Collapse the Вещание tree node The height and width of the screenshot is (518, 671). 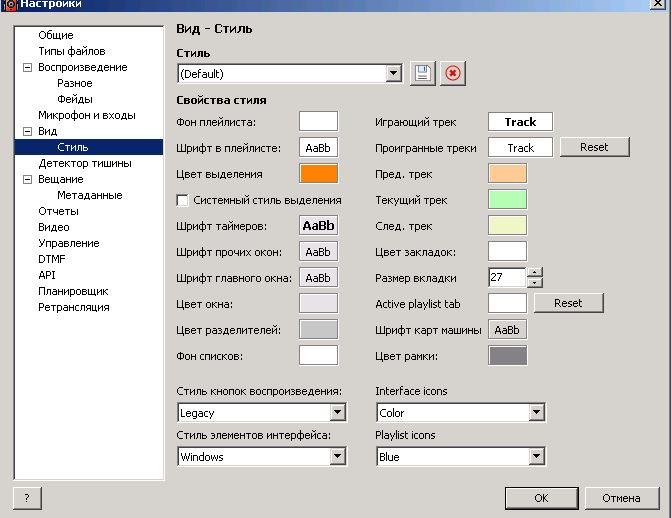[27, 179]
